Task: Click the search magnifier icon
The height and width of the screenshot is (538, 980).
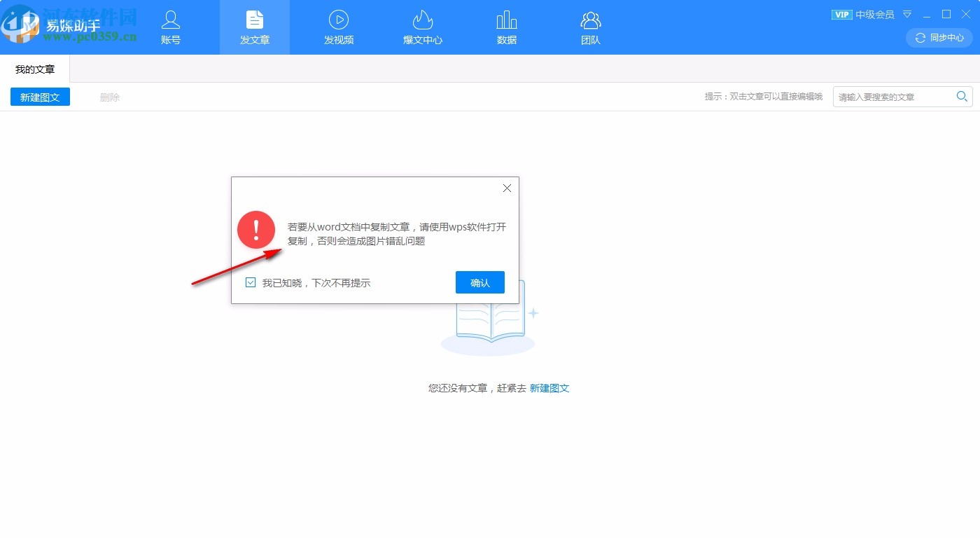Action: 962,97
